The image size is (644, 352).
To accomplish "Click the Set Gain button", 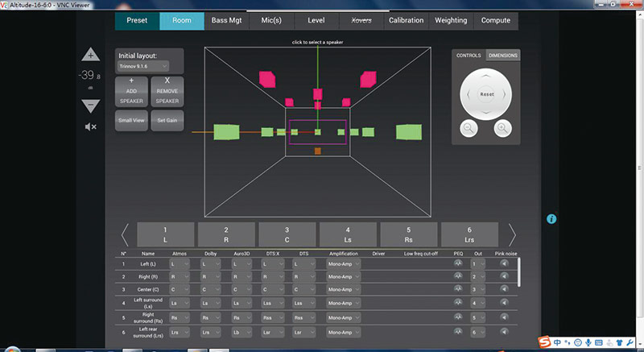I will click(x=167, y=120).
